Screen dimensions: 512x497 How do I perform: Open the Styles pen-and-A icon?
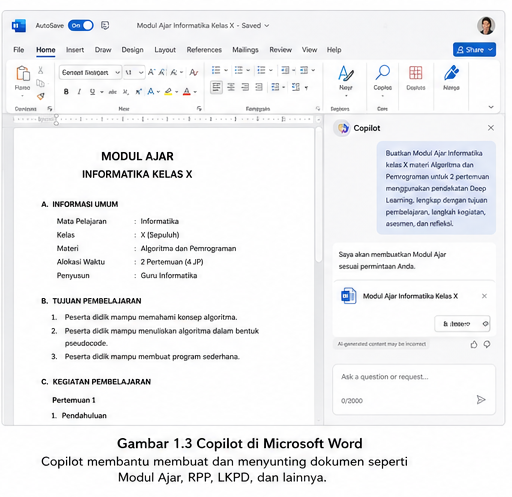tap(346, 73)
